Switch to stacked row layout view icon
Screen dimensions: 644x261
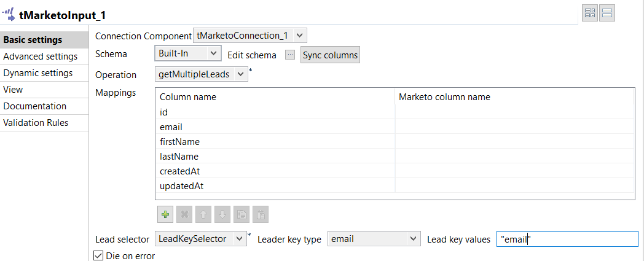pyautogui.click(x=607, y=14)
